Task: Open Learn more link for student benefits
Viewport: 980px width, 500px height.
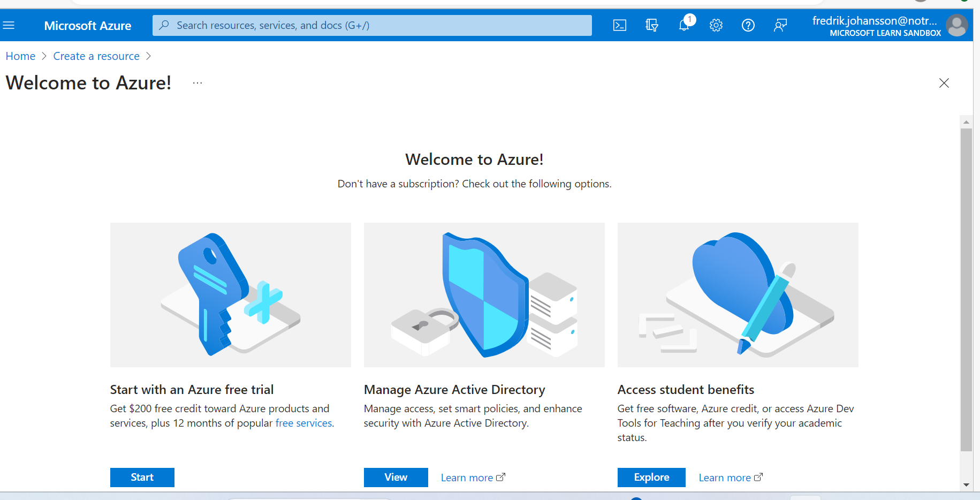Action: (x=731, y=478)
